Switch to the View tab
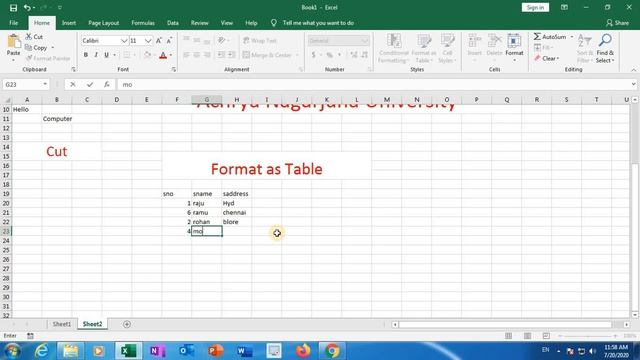 pos(227,23)
